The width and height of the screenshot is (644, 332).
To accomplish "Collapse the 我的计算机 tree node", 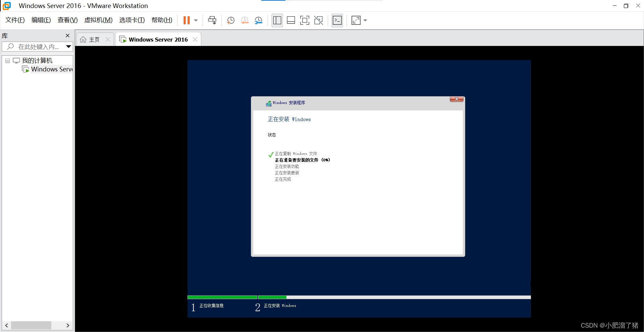I will click(x=7, y=61).
